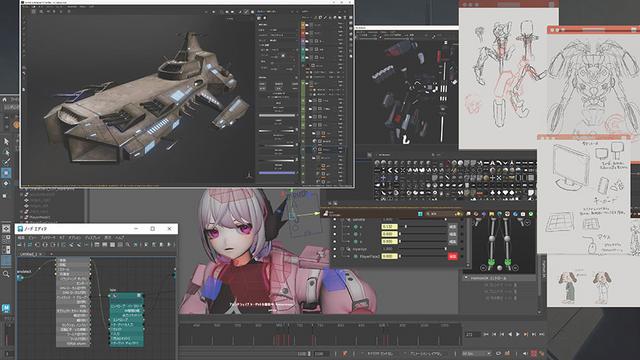Image resolution: width=640 pixels, height=360 pixels.
Task: Open the 編集 menu in Node Editor
Action: [21, 238]
